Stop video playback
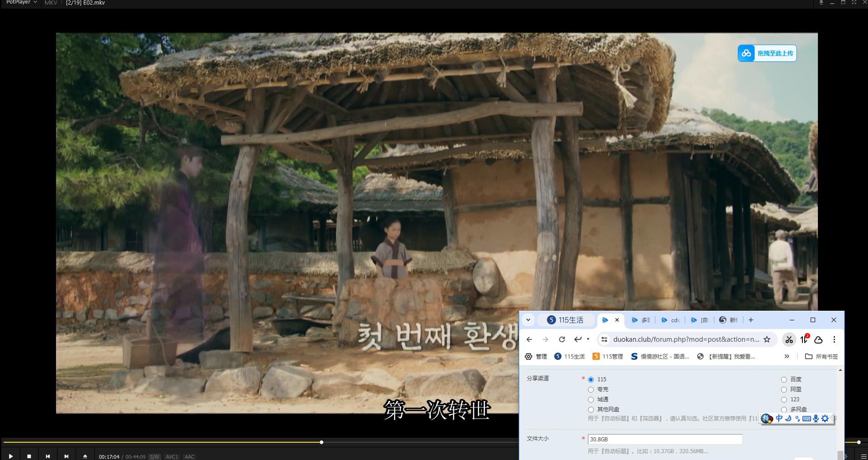This screenshot has width=868, height=460. 29,456
